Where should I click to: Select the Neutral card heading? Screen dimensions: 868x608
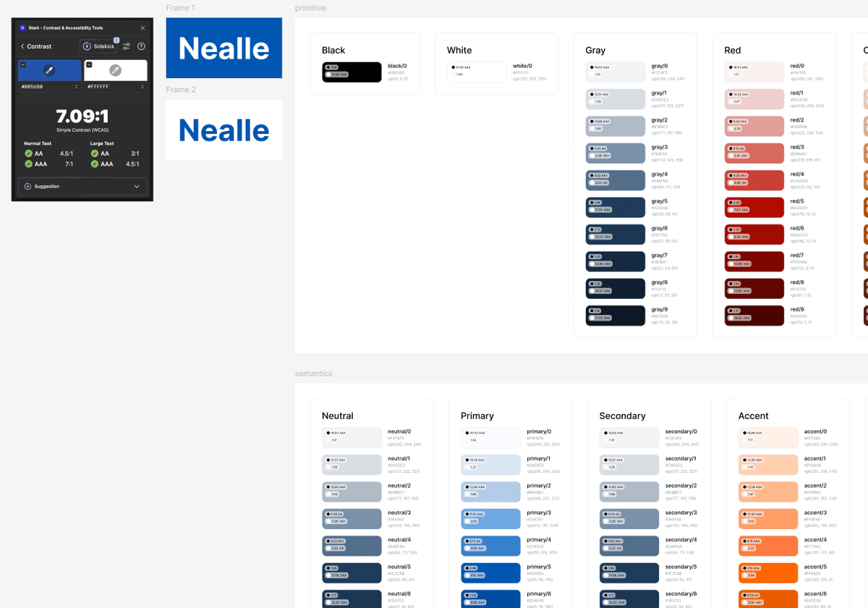point(338,415)
